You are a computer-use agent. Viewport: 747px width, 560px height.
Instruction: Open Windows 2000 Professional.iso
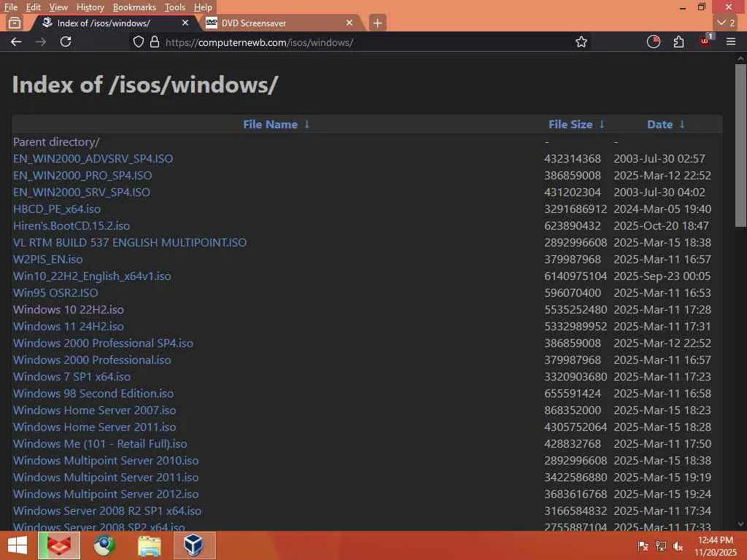92,360
